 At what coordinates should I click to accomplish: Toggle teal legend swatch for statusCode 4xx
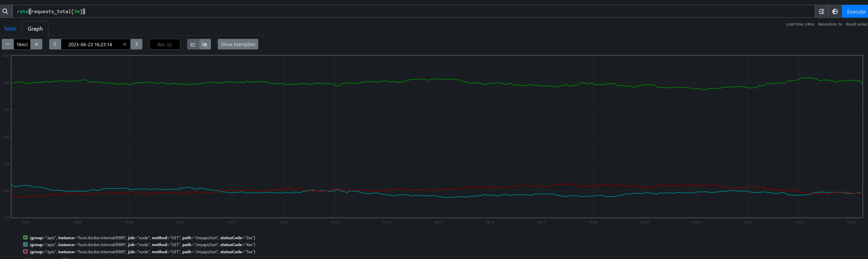[x=25, y=245]
